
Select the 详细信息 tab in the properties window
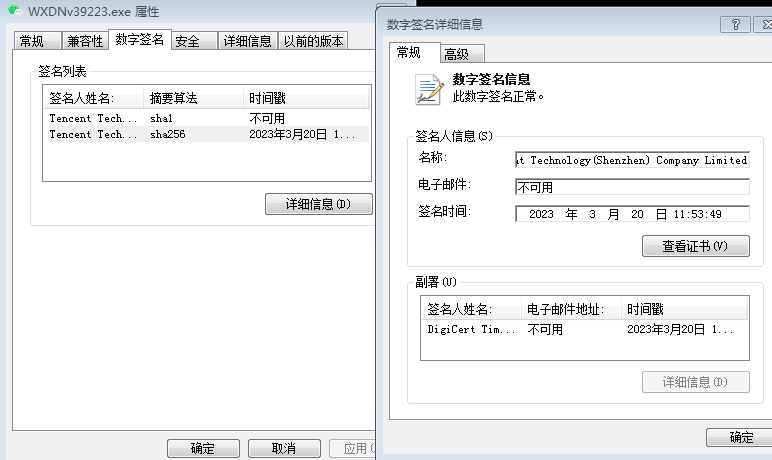[x=247, y=41]
